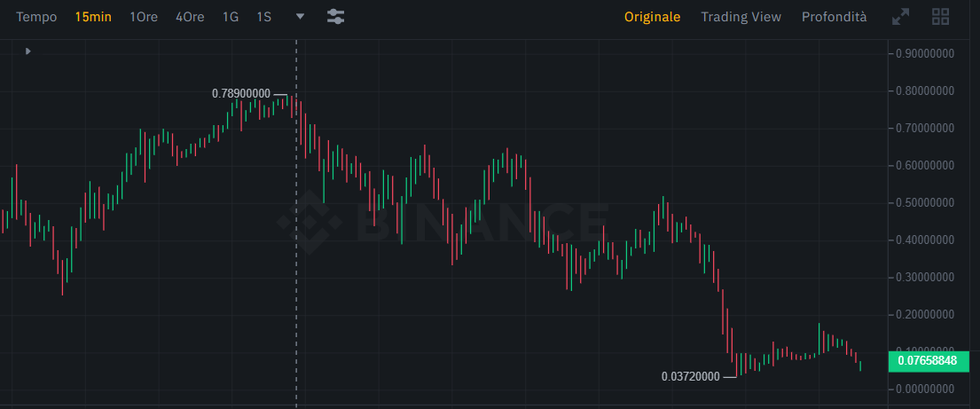Screen dimensions: 980x409
Task: Open chart settings sliders icon
Action: pos(335,17)
